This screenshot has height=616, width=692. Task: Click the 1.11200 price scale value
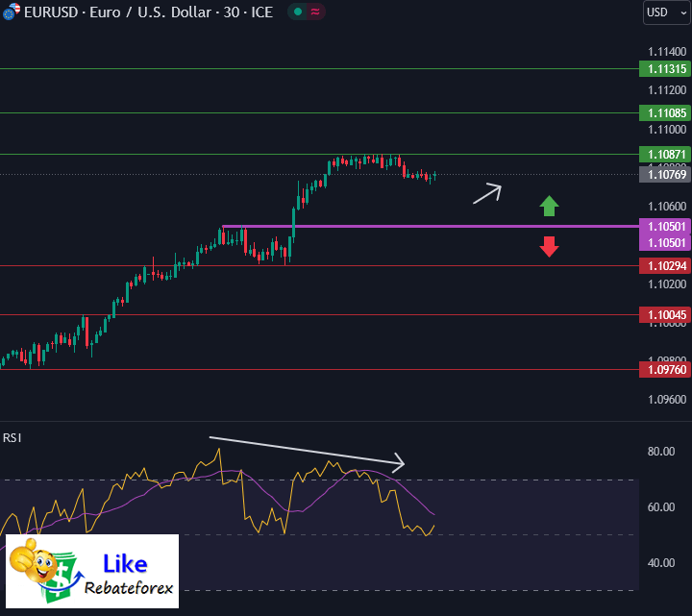click(667, 90)
